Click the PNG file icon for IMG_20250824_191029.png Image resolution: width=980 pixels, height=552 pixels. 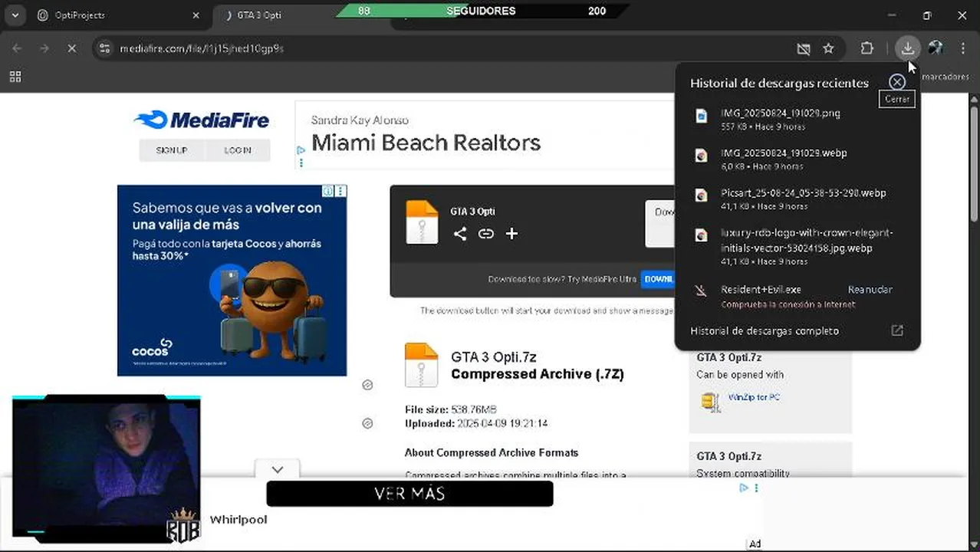(x=701, y=116)
